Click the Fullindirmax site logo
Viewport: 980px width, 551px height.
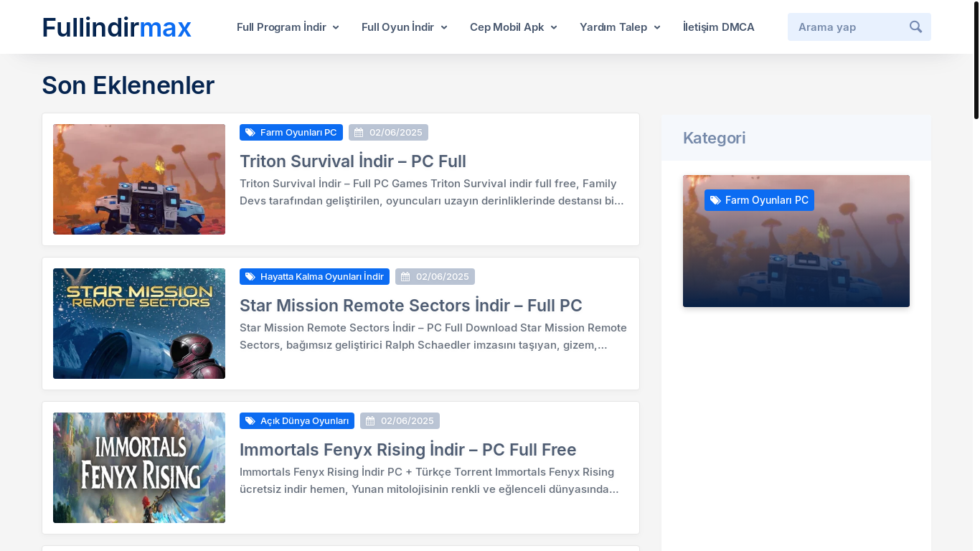pyautogui.click(x=116, y=27)
